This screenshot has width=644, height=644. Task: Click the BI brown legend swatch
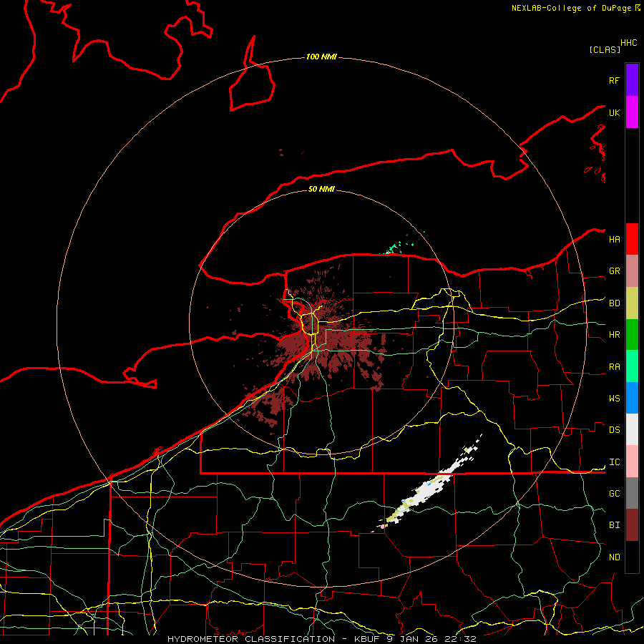632,525
